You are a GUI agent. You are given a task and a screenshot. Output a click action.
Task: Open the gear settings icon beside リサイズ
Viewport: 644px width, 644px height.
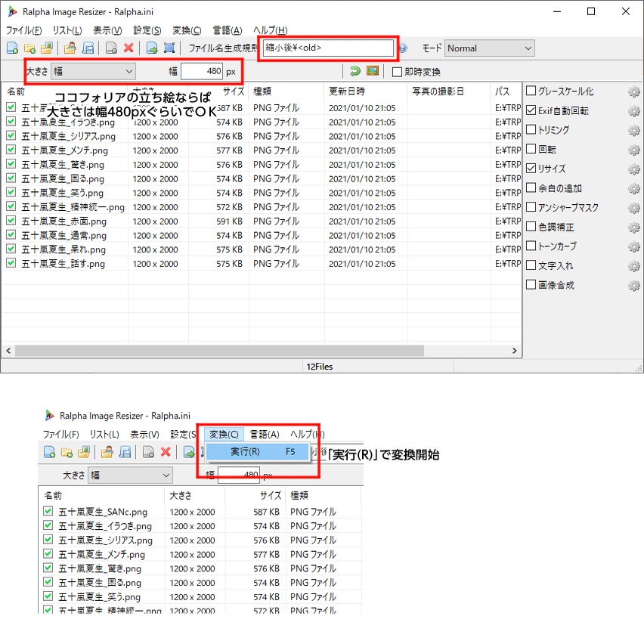coord(633,169)
